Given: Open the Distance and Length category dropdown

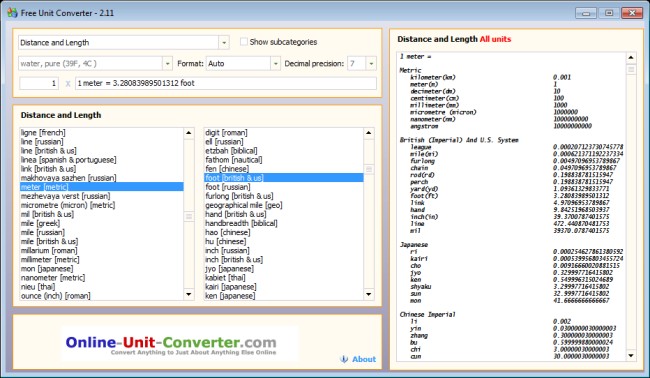Looking at the screenshot, I should [x=224, y=42].
